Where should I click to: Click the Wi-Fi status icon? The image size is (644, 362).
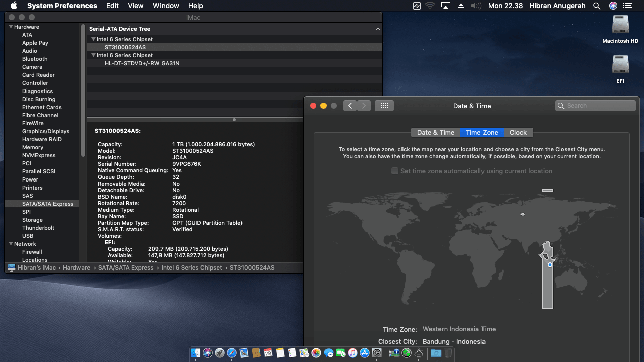click(x=430, y=6)
